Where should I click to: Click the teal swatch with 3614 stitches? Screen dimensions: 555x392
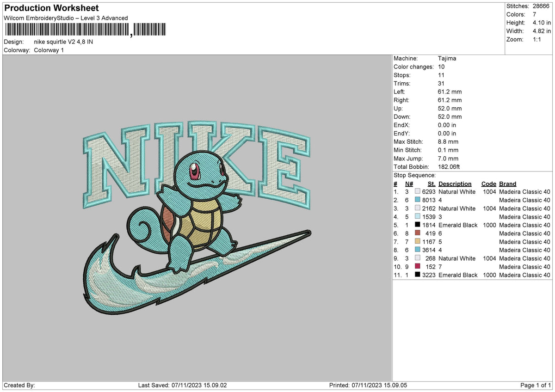pyautogui.click(x=418, y=250)
